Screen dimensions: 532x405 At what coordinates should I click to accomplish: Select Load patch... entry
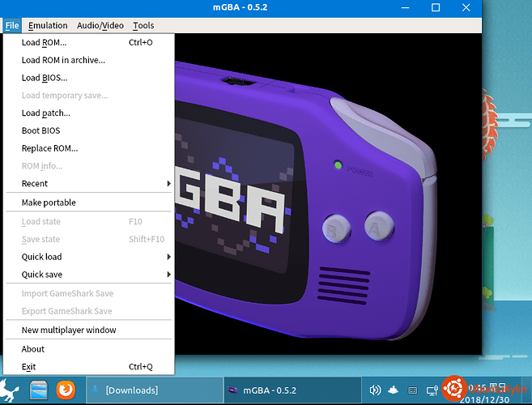[x=89, y=113]
